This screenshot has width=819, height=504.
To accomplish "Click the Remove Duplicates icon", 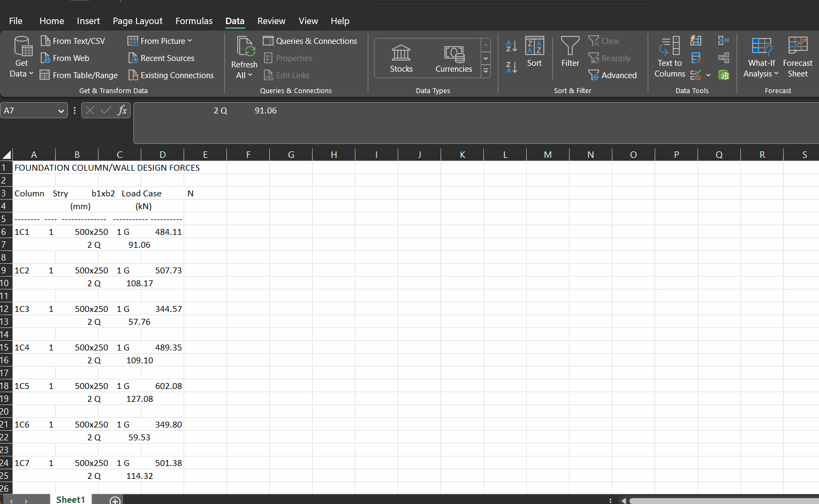I will (696, 58).
